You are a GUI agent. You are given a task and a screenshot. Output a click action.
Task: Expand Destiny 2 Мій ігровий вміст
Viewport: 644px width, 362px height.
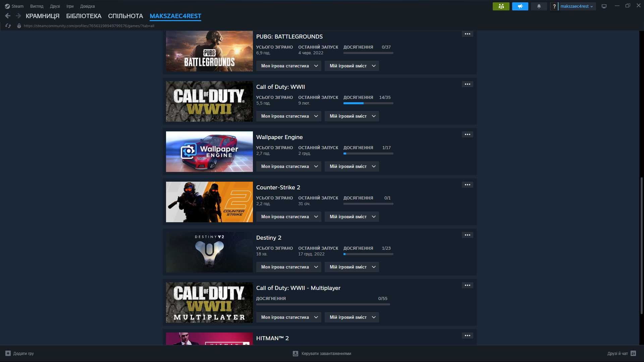[352, 267]
